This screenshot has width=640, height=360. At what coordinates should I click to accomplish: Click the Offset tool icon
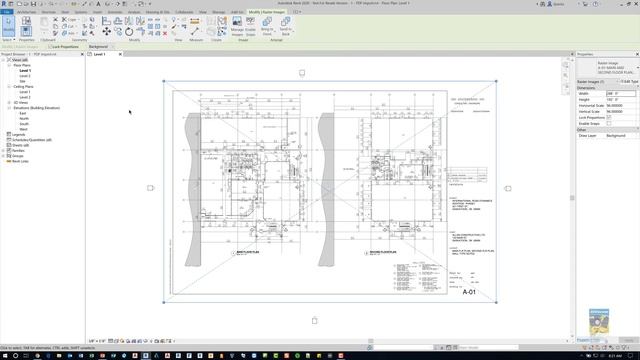click(x=118, y=20)
